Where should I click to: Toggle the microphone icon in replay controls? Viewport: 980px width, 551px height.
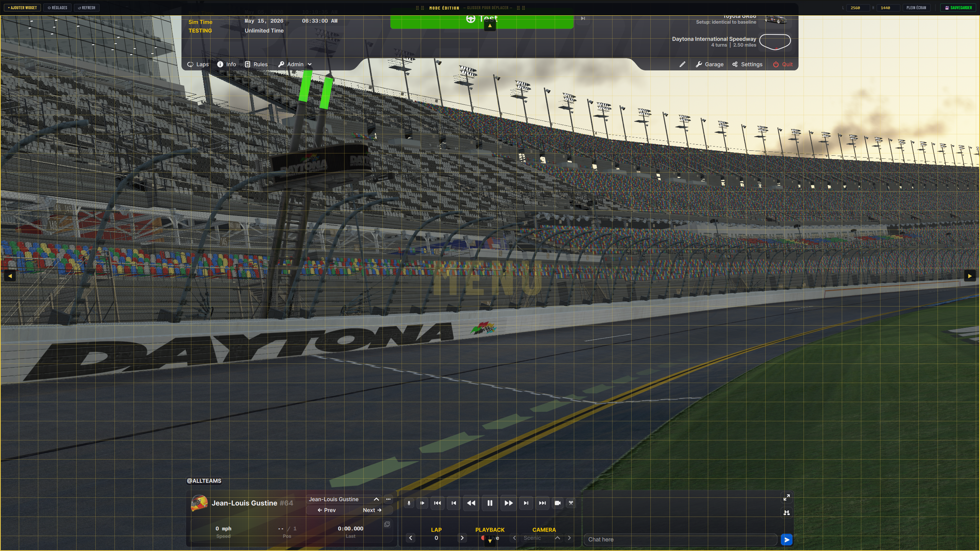point(409,503)
